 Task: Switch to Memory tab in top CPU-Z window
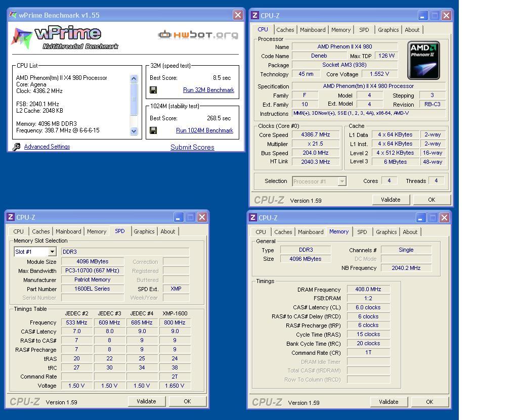pyautogui.click(x=341, y=30)
